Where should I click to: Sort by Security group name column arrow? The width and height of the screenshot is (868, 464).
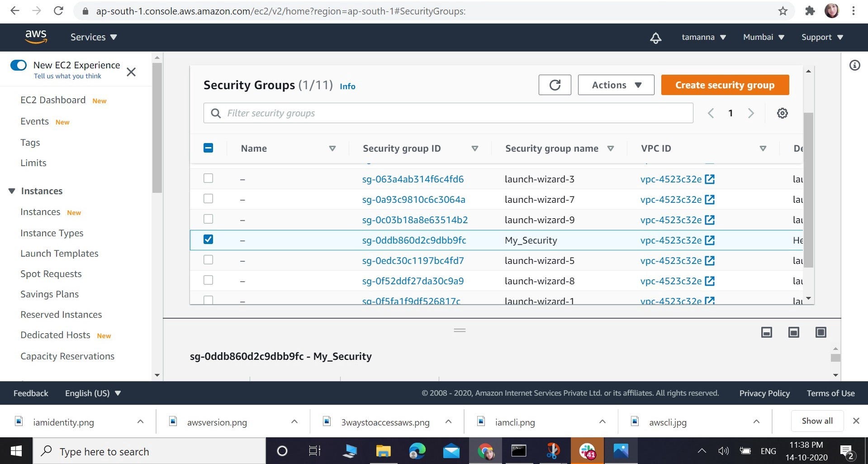click(611, 148)
